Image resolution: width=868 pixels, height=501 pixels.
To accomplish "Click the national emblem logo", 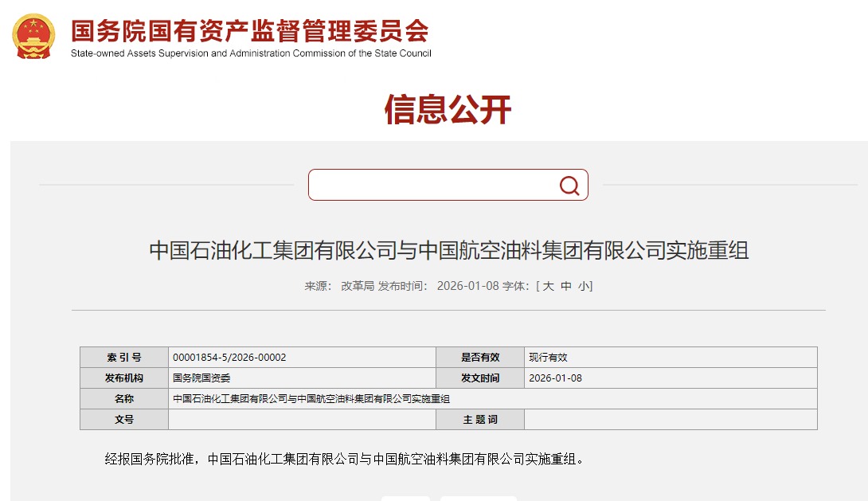I will click(x=33, y=36).
